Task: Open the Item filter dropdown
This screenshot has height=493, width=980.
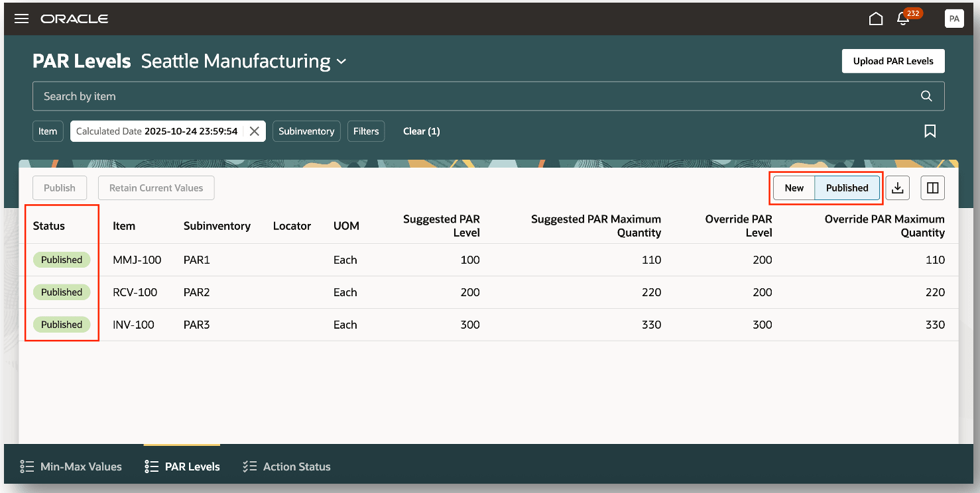Action: pos(48,131)
